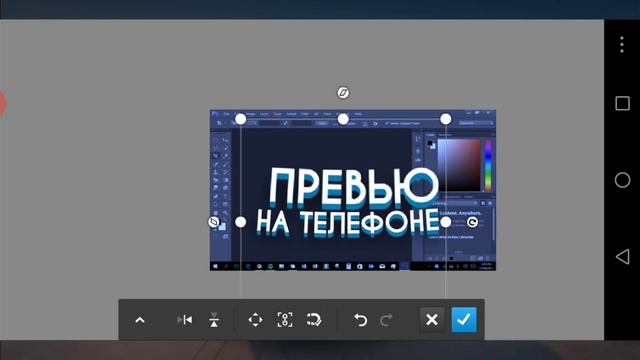Tap the Android home circle button

tap(622, 180)
